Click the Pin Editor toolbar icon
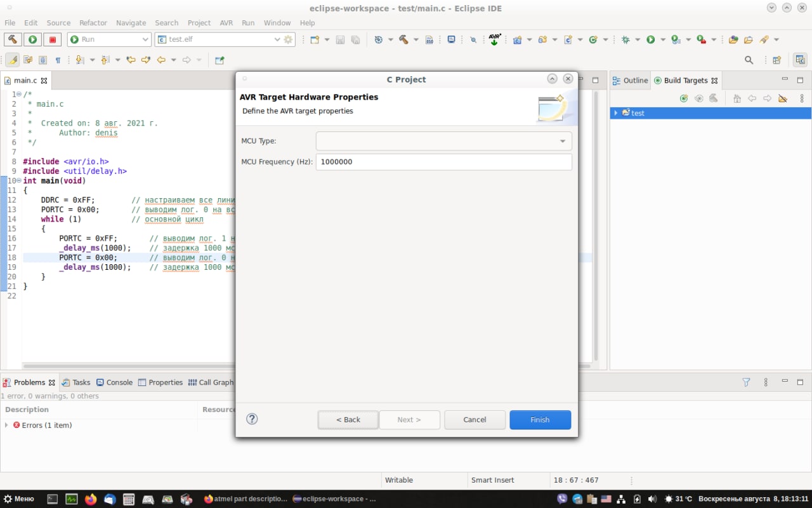Viewport: 812px width, 508px height. click(x=219, y=60)
